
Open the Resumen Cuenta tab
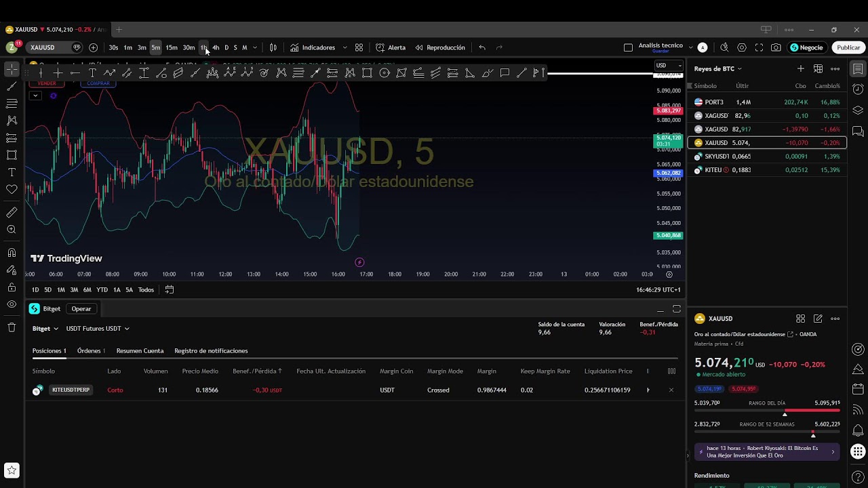[x=140, y=351]
